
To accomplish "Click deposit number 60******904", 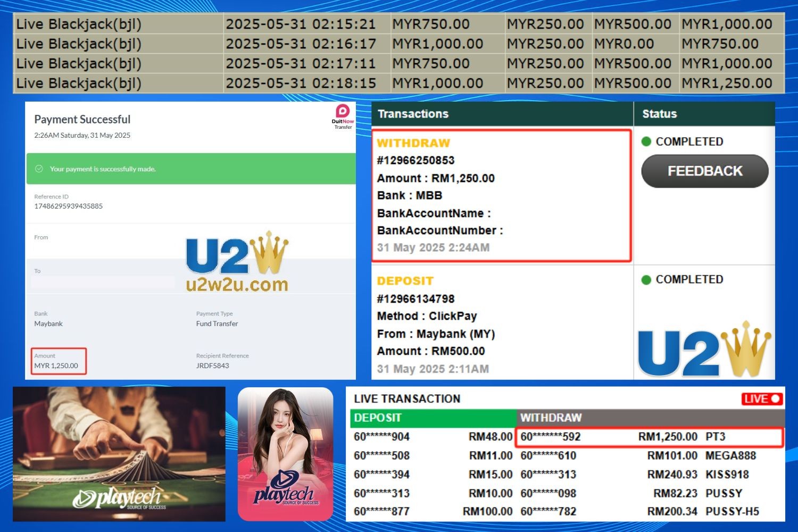I will click(381, 437).
